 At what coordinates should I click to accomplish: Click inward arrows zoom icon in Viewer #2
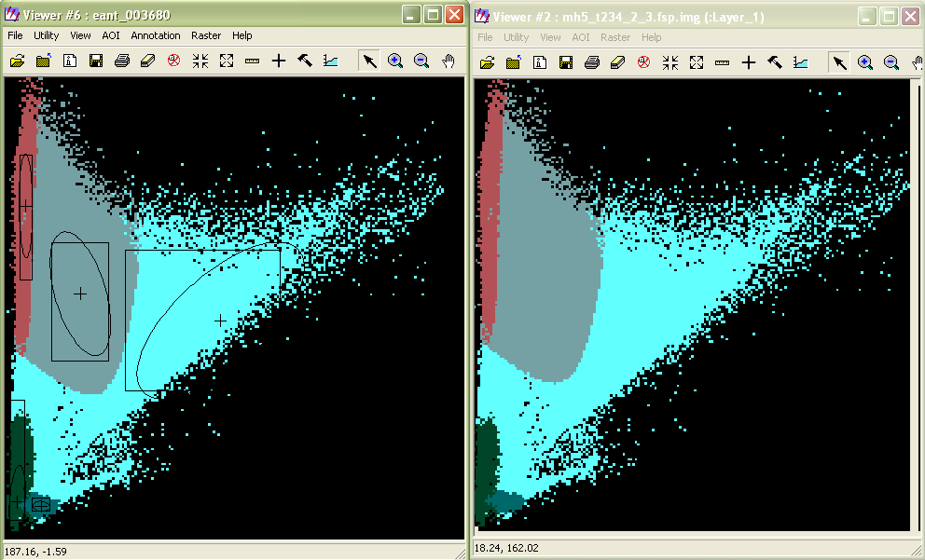pyautogui.click(x=670, y=62)
